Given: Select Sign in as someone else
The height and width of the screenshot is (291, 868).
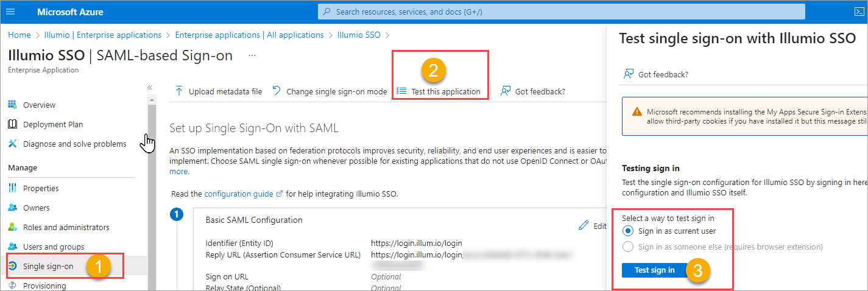Looking at the screenshot, I should click(628, 247).
